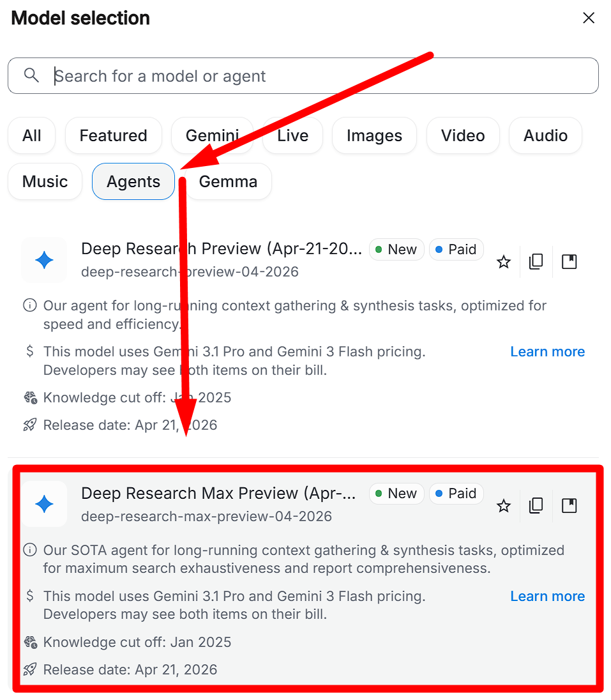Focus the model or agent search field
This screenshot has height=700, width=611.
319,76
